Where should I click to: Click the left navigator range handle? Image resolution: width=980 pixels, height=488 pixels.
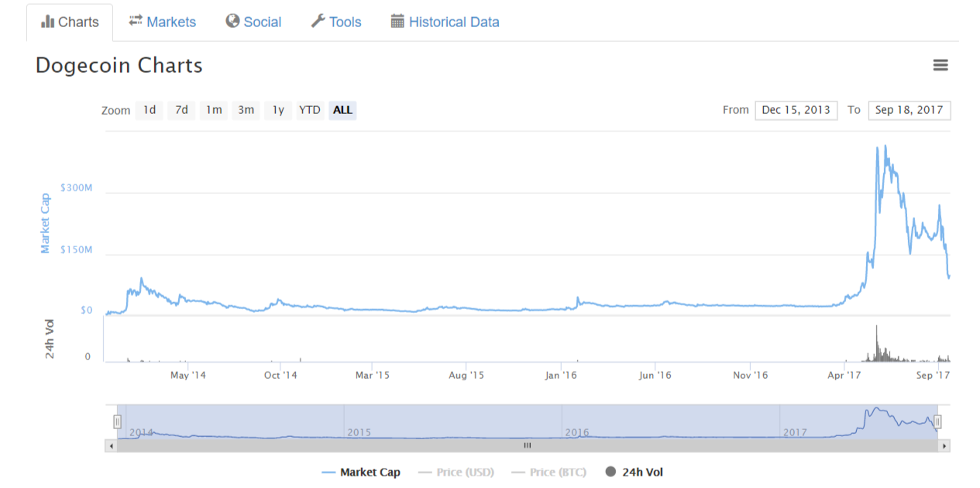pos(118,421)
